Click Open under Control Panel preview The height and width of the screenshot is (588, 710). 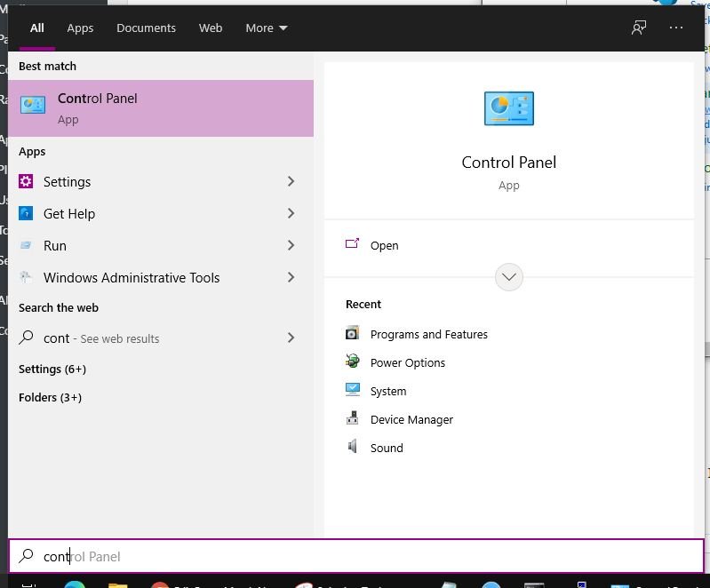[x=385, y=245]
